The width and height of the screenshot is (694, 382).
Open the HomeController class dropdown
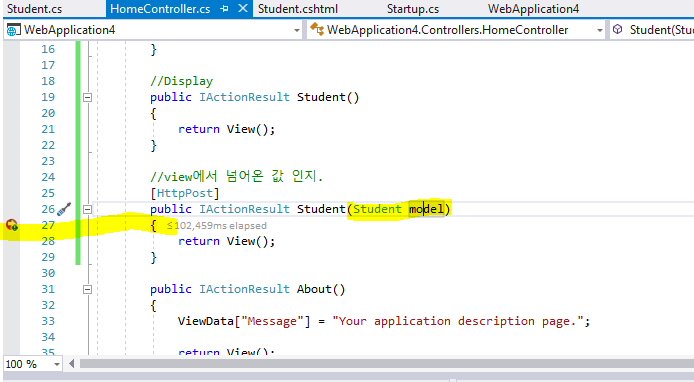click(599, 31)
